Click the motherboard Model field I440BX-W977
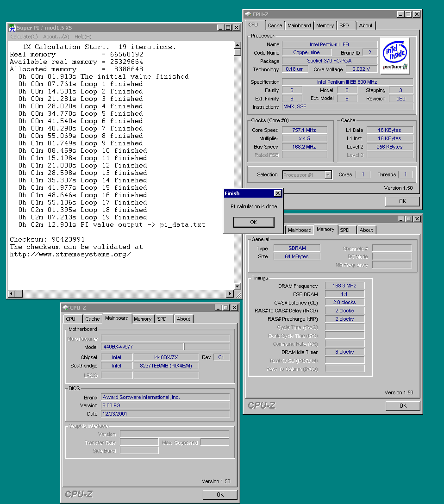The image size is (444, 504). pyautogui.click(x=142, y=347)
